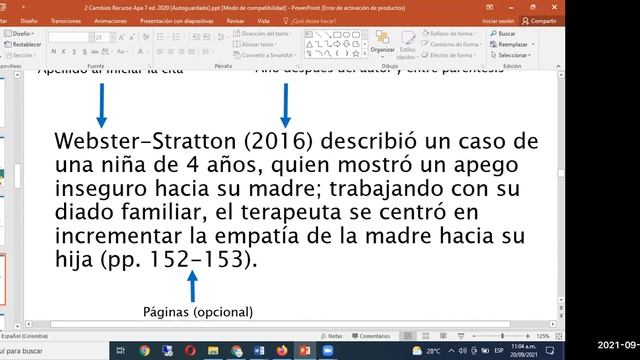Open the character spacing dropdown
Viewport: 640px width, 360px height.
point(107,52)
